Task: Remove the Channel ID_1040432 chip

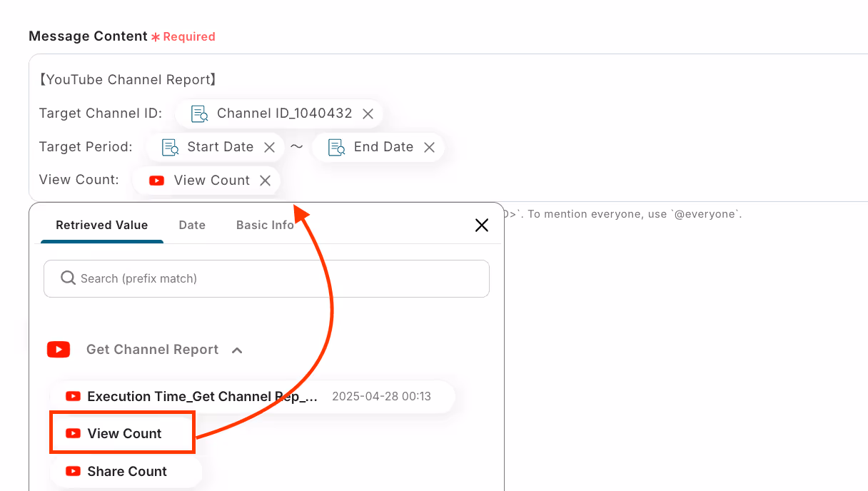Action: click(x=368, y=113)
